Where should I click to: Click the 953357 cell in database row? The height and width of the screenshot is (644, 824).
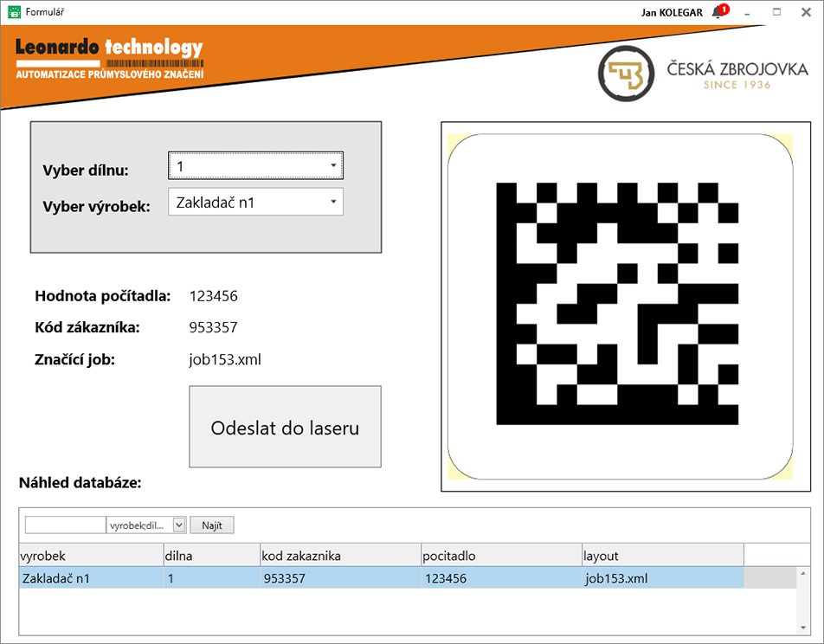click(340, 578)
